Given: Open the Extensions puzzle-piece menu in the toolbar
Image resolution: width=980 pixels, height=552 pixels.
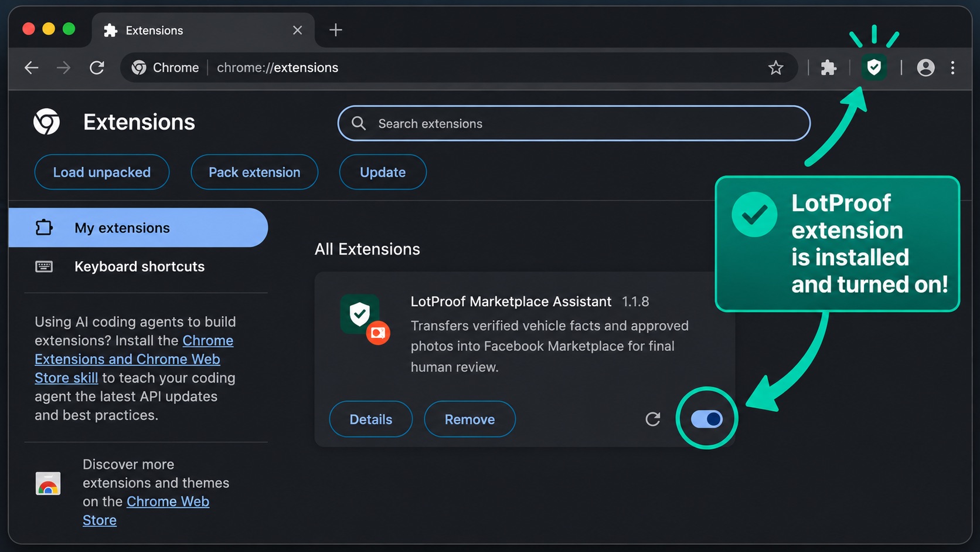Looking at the screenshot, I should coord(828,68).
